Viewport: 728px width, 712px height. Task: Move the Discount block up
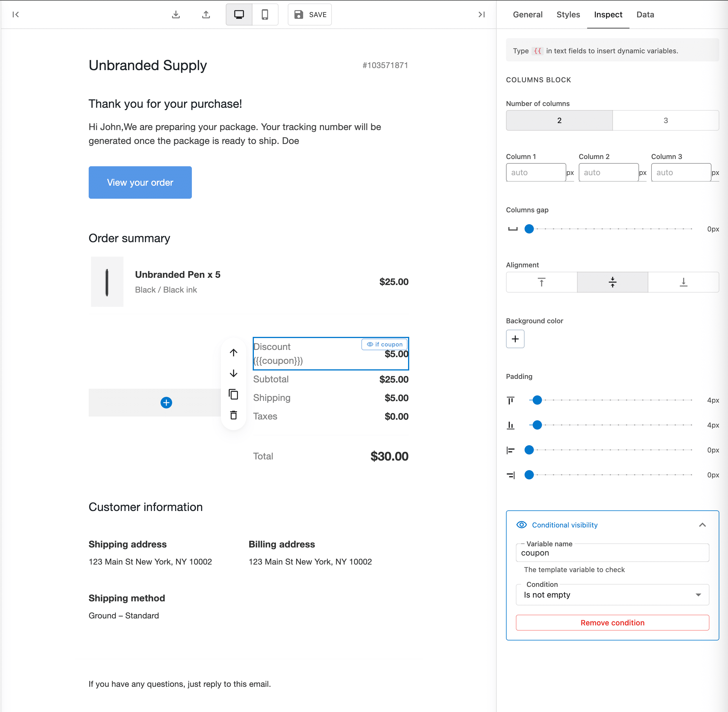pyautogui.click(x=233, y=352)
